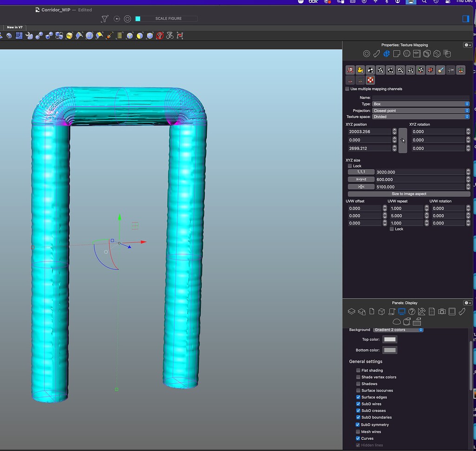Screen dimensions: 476x451
Task: Select the rubber duck mapping widget icon
Action: tap(359, 70)
